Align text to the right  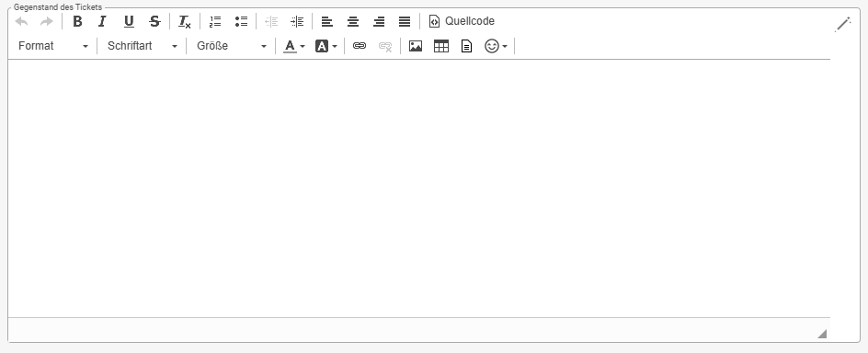(x=379, y=21)
